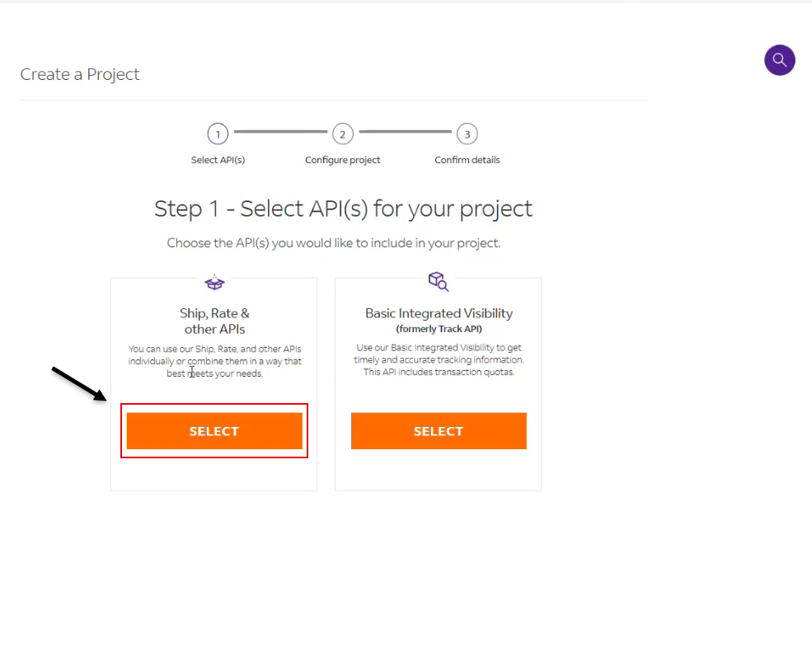Viewport: 812px width, 652px height.
Task: Click the Basic Integrated Visibility description text
Action: point(439,360)
